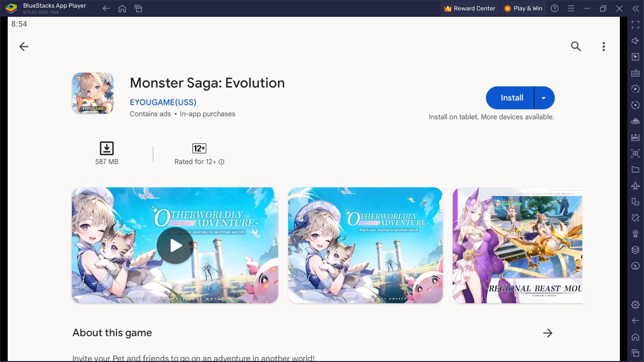Open BlueStacks Reward Center
The width and height of the screenshot is (644, 362).
click(470, 8)
